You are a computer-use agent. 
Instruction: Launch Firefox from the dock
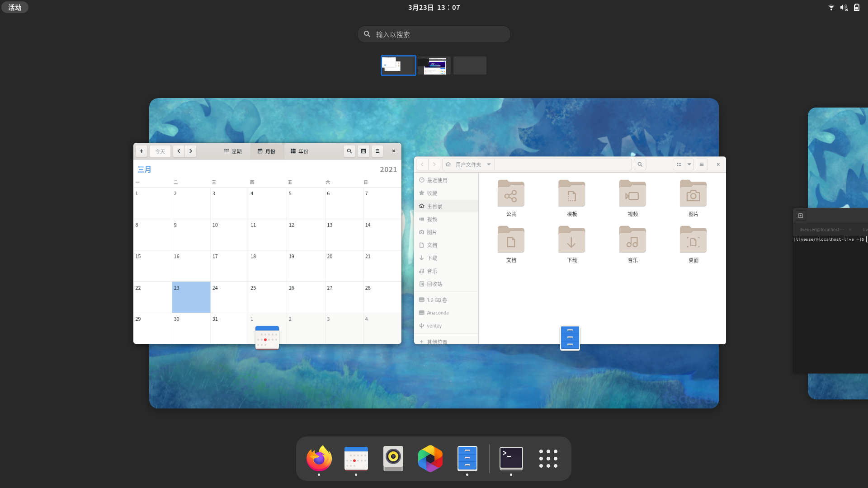coord(319,458)
